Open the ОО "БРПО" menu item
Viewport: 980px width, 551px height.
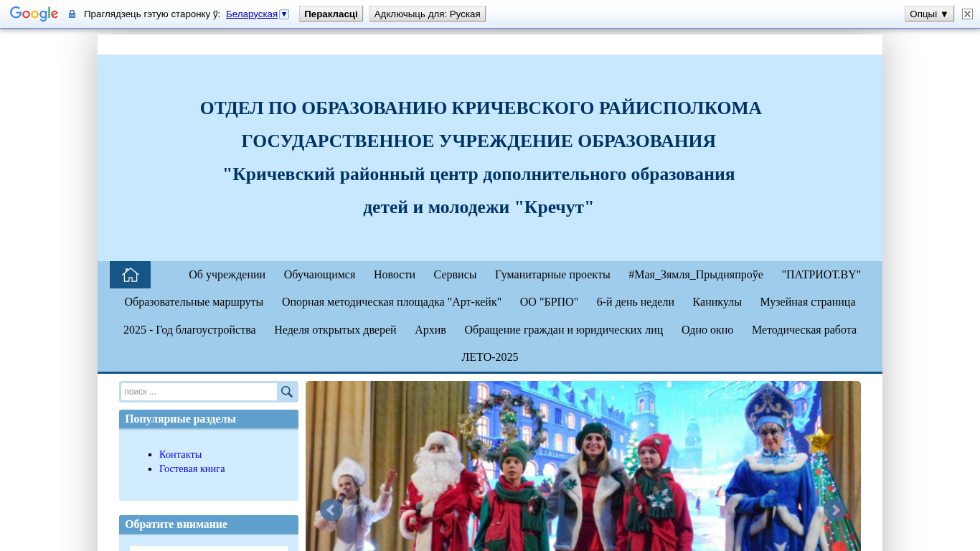pyautogui.click(x=549, y=302)
